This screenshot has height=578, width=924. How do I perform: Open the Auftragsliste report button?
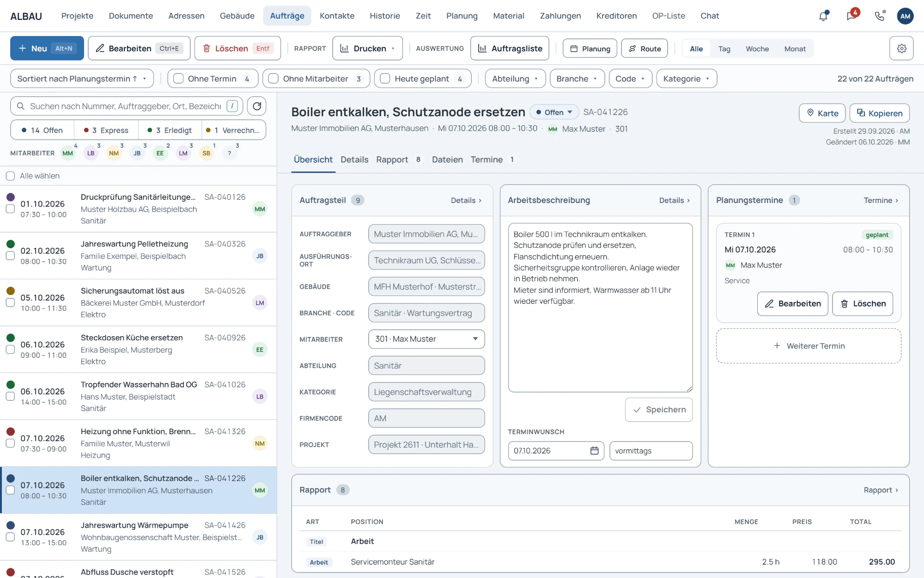(x=510, y=49)
